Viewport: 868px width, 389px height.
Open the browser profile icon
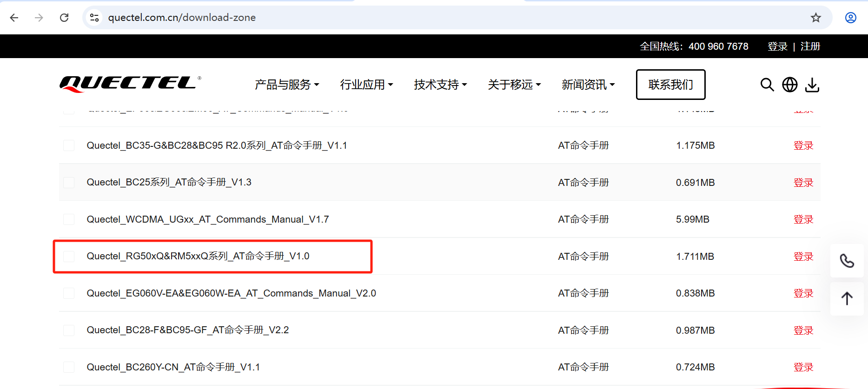(x=850, y=18)
